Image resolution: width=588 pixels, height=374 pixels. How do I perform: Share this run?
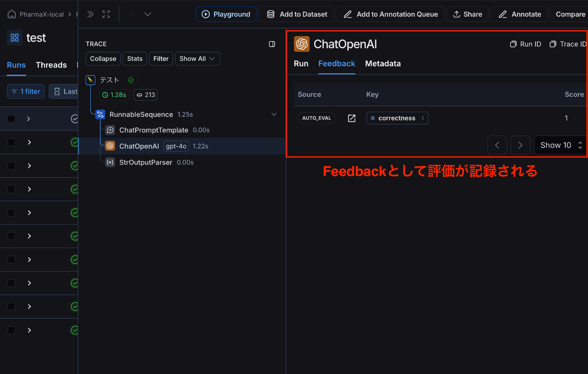pos(467,14)
